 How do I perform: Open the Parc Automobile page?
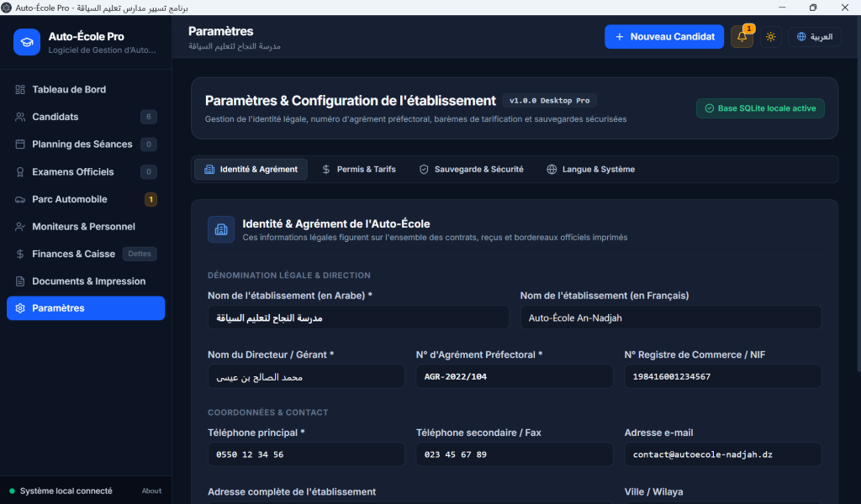(86, 199)
